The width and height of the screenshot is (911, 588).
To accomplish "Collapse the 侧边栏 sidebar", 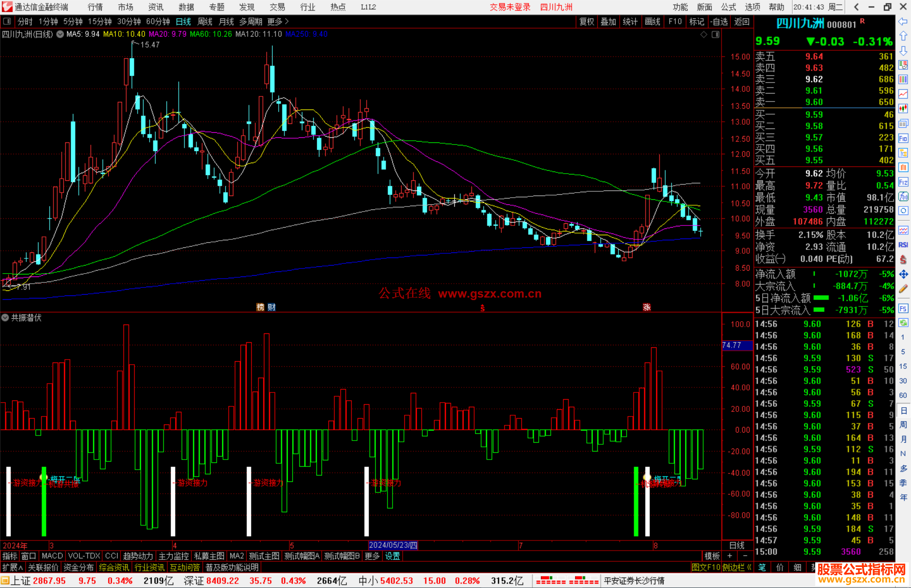I will tap(736, 567).
